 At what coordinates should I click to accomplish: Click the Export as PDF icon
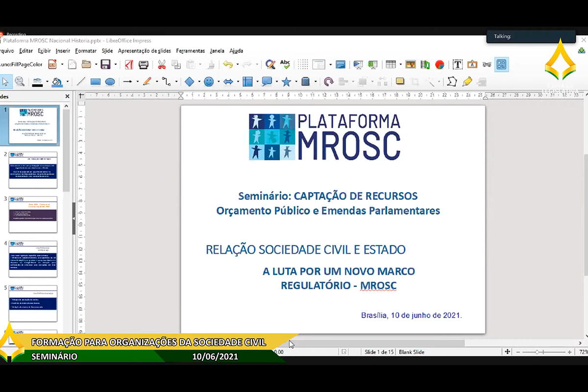click(129, 65)
